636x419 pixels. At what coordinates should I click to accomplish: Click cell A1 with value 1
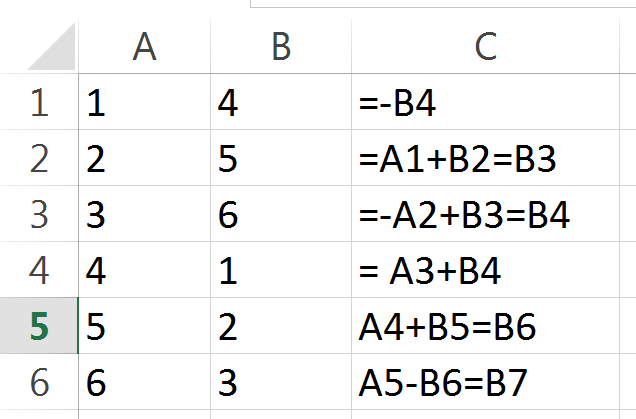145,103
